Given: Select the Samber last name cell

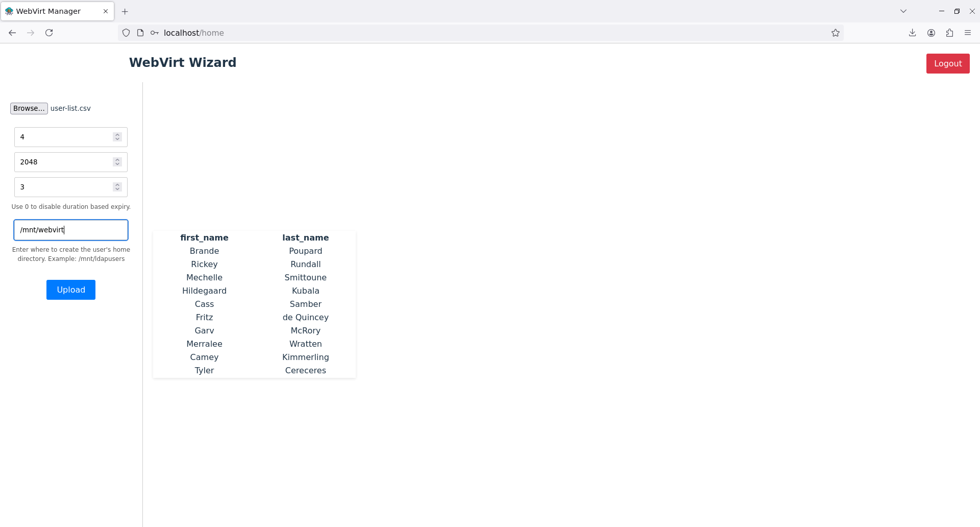Looking at the screenshot, I should point(306,304).
